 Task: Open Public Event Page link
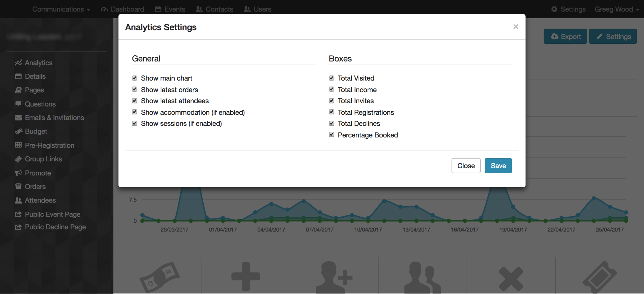48,214
